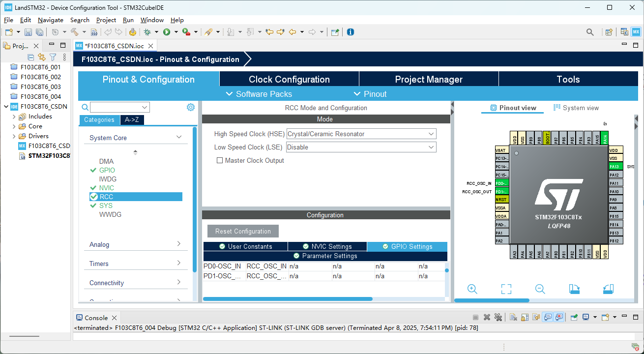The image size is (644, 354).
Task: Collapse the System Core category
Action: [x=179, y=138]
